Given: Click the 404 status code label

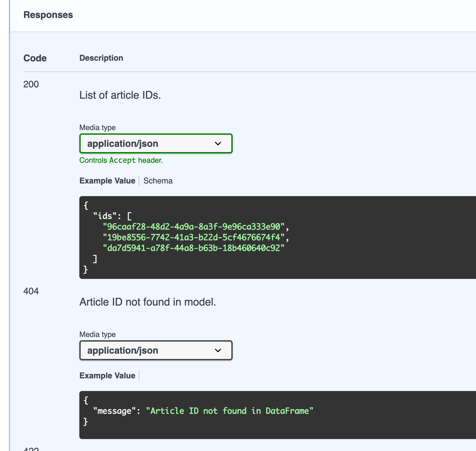Looking at the screenshot, I should [31, 291].
